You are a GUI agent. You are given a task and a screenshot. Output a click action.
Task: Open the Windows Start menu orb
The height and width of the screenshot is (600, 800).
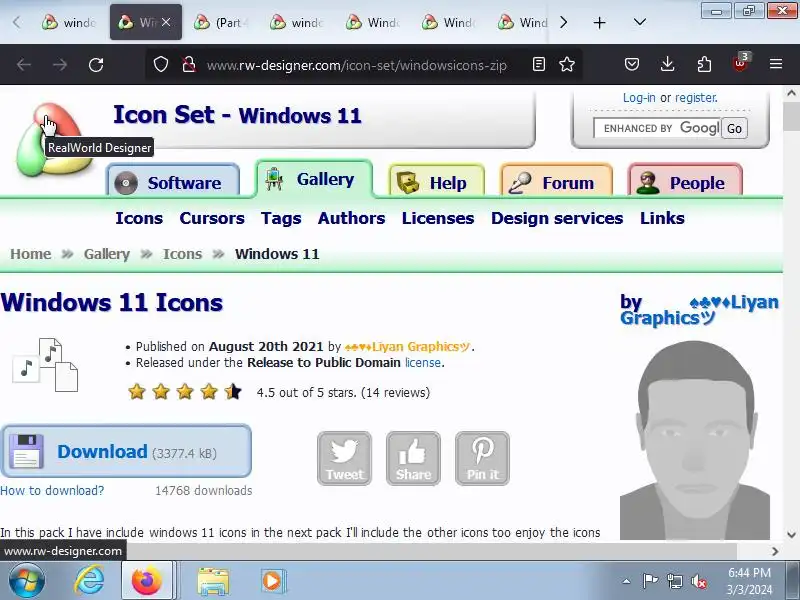tap(27, 581)
